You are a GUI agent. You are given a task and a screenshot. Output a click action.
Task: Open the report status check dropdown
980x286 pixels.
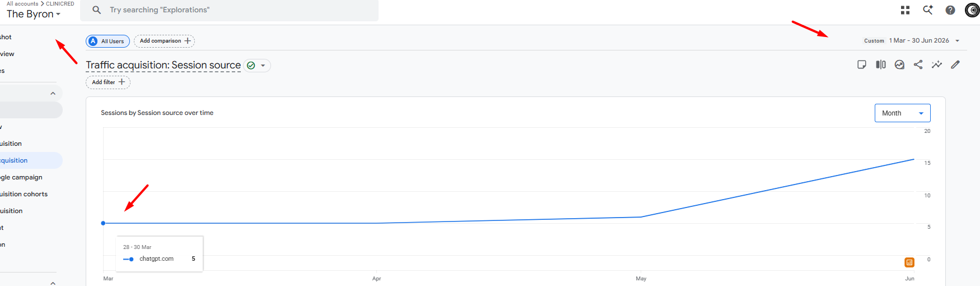(257, 66)
